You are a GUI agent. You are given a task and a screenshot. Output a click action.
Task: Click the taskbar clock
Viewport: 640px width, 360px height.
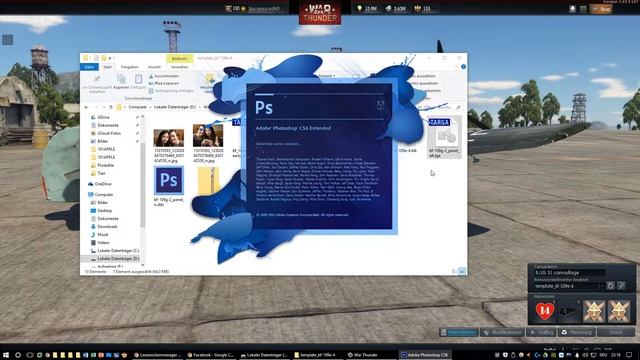click(x=616, y=355)
